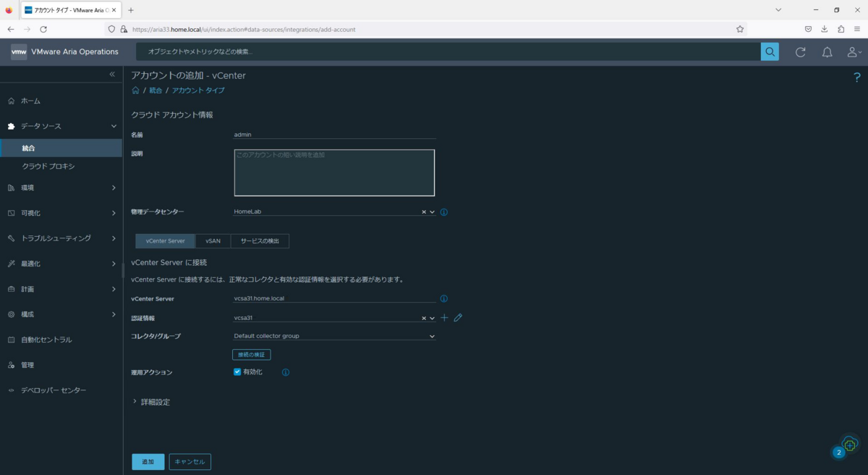Click the 追加 button

pyautogui.click(x=148, y=462)
